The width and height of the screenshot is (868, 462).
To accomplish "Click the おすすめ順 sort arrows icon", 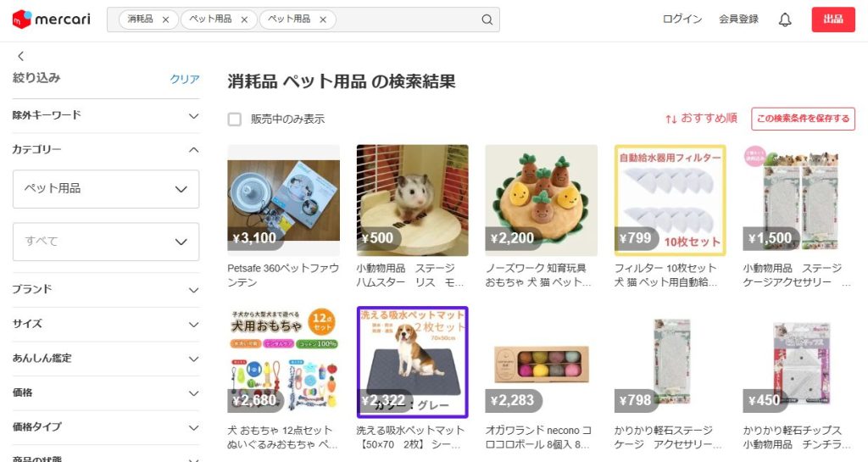I will coord(671,119).
